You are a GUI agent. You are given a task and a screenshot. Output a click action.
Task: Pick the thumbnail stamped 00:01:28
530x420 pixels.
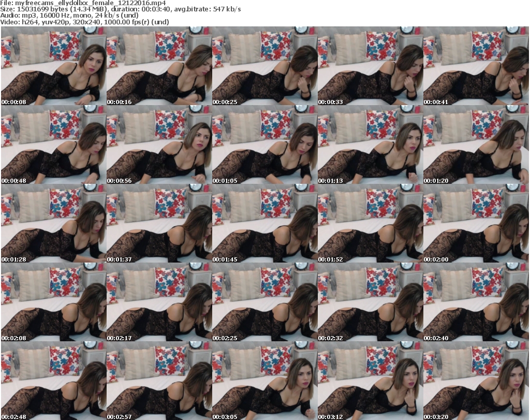pyautogui.click(x=54, y=224)
